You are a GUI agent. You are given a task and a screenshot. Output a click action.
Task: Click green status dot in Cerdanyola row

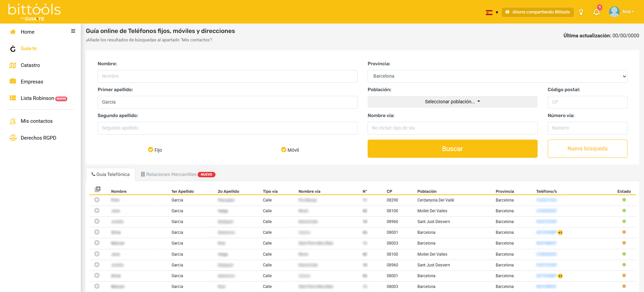624,200
